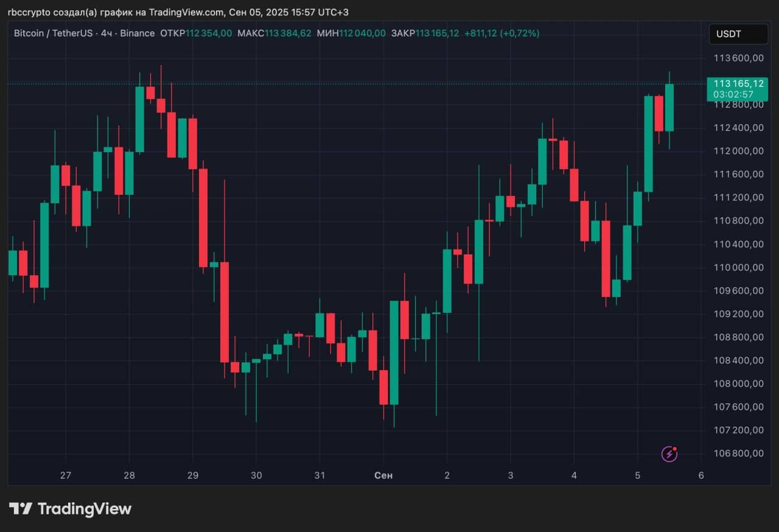Image resolution: width=779 pixels, height=532 pixels.
Task: Select the 4ч interval label
Action: click(x=106, y=33)
